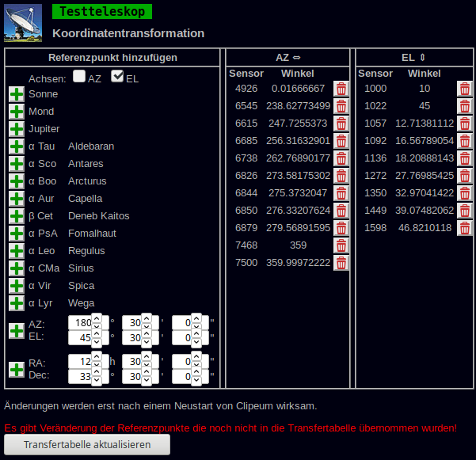This screenshot has width=476, height=460.
Task: Select the EL angle value 46.8210118
Action: (425, 228)
